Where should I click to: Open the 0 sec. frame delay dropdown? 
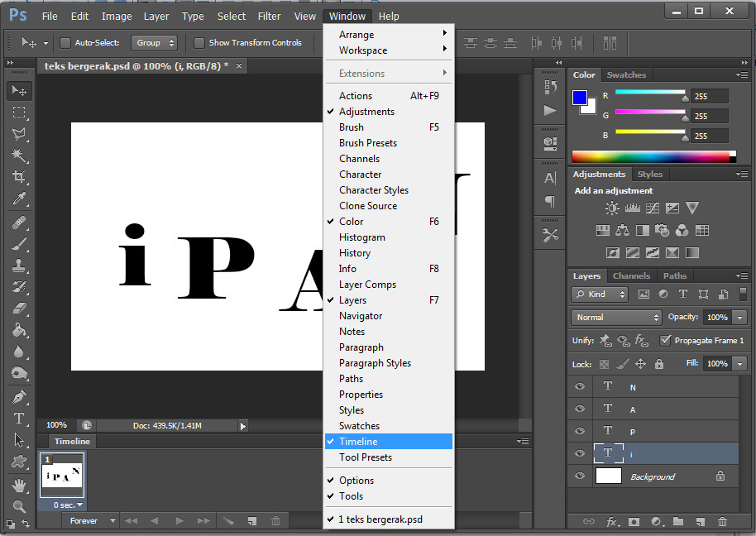click(x=68, y=505)
